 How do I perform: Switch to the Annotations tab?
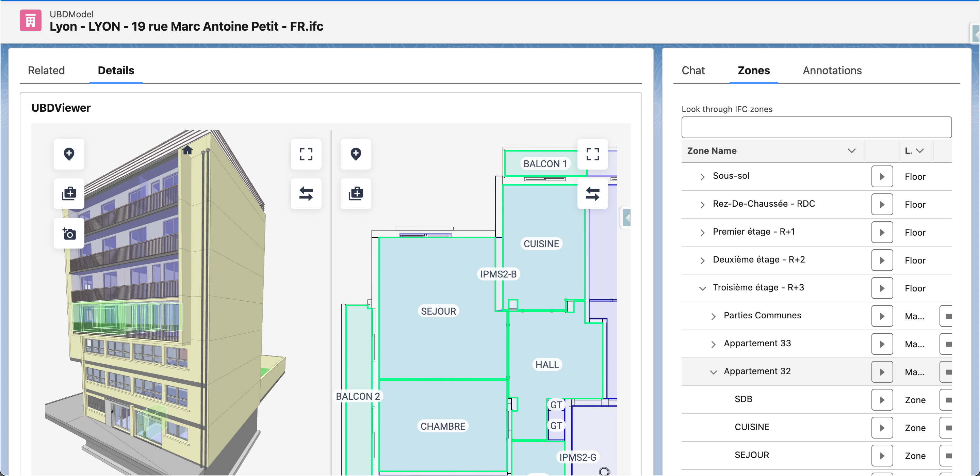tap(832, 70)
